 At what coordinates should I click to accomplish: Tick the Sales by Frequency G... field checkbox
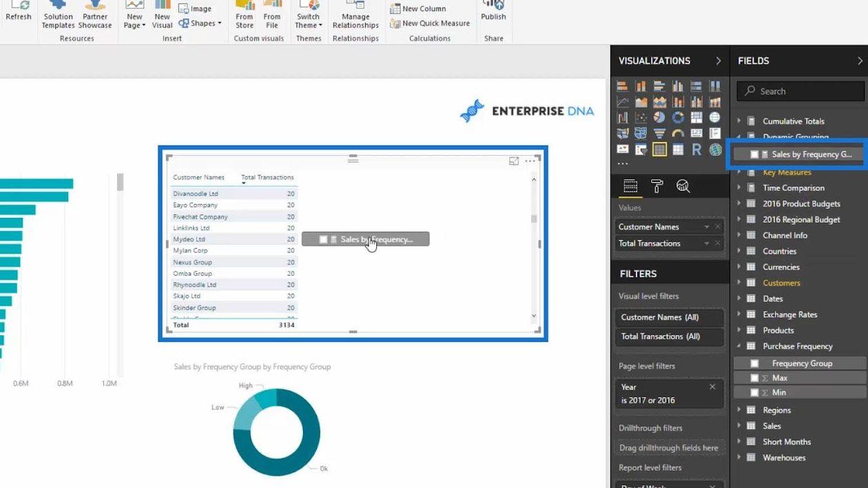(x=754, y=154)
